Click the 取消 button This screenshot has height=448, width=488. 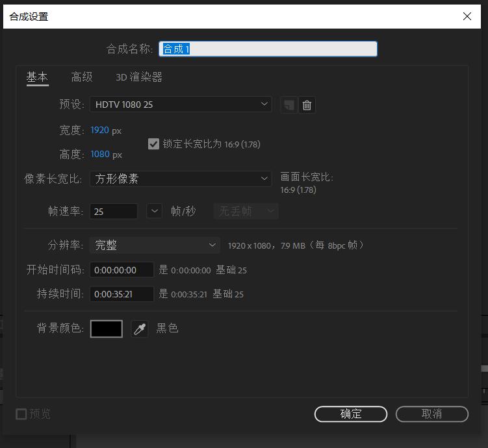(432, 414)
